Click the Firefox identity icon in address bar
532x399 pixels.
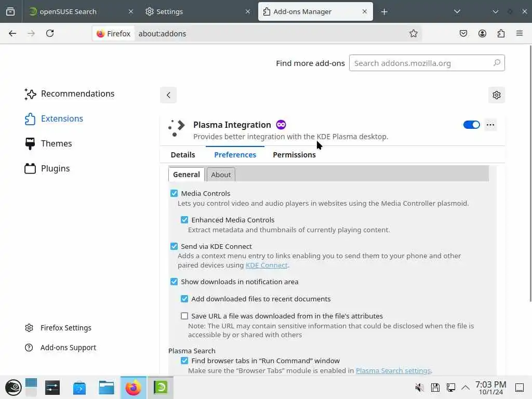[113, 34]
